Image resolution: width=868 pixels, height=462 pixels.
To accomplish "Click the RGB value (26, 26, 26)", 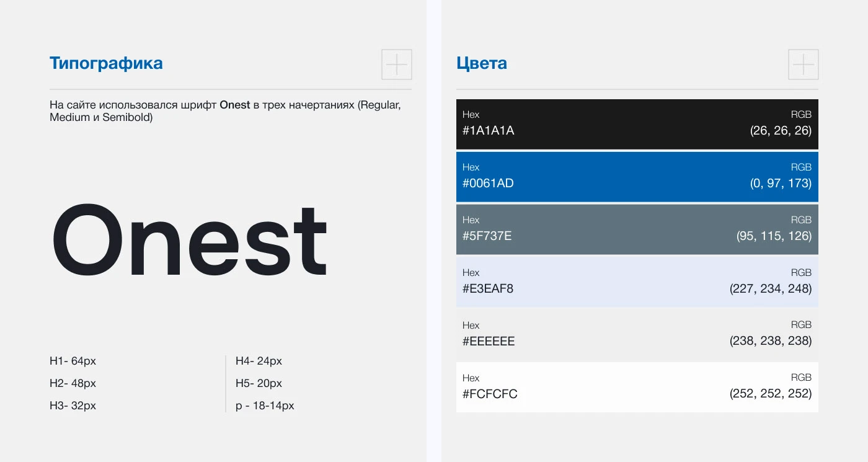I will coord(781,131).
